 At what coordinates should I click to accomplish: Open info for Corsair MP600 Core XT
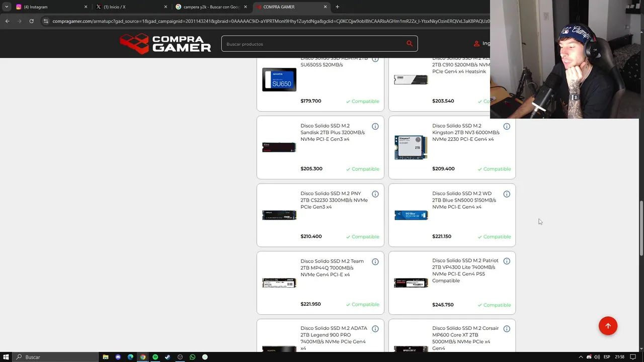coord(507,329)
